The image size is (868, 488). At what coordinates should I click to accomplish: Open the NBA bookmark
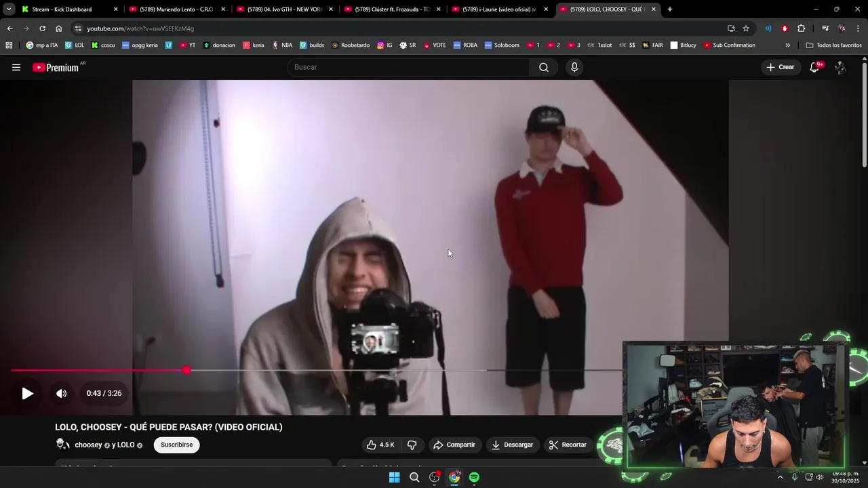(282, 45)
